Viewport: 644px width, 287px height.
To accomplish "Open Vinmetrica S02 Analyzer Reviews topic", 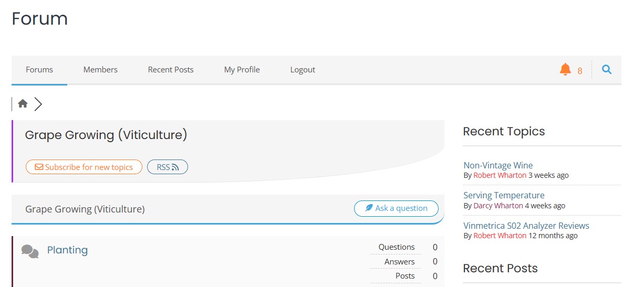I will [x=526, y=226].
